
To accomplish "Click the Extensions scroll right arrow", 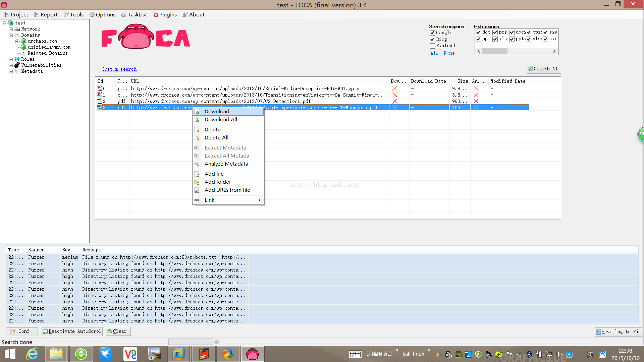I will coord(554,51).
